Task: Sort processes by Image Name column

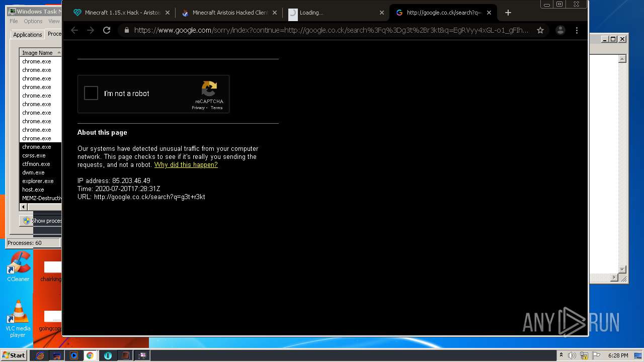Action: coord(40,53)
